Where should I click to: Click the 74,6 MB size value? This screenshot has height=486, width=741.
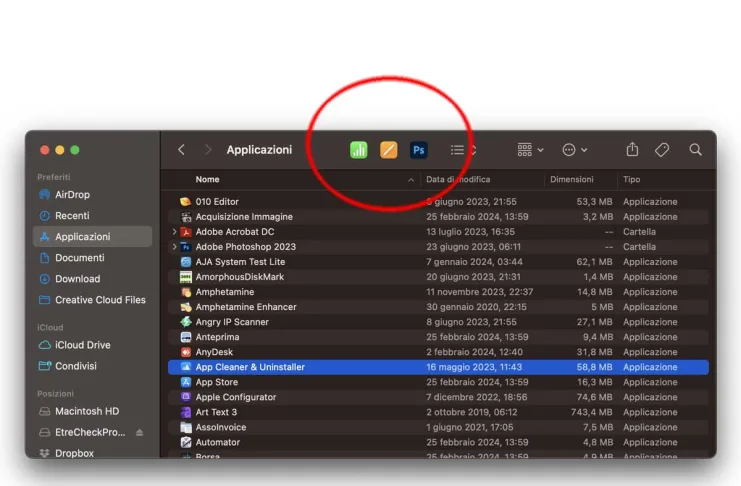click(x=594, y=397)
